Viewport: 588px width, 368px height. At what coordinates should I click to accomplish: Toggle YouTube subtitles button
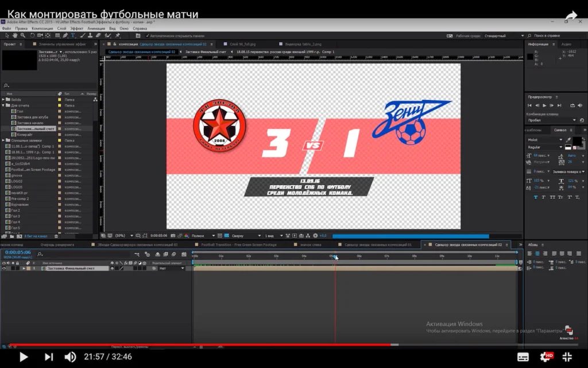[523, 356]
